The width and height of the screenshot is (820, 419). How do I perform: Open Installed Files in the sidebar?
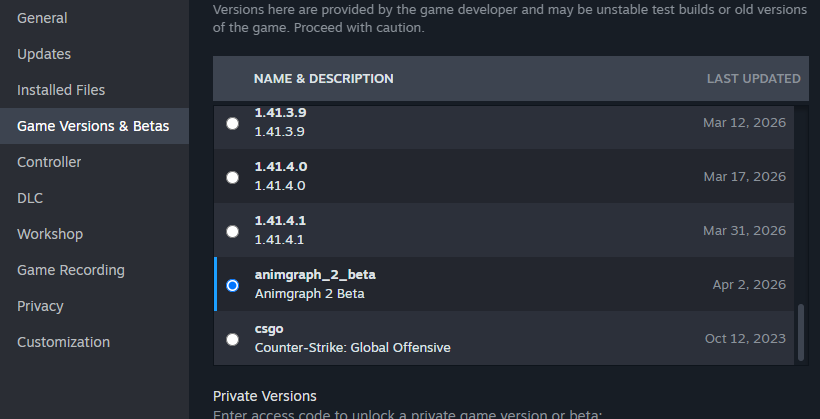point(61,90)
